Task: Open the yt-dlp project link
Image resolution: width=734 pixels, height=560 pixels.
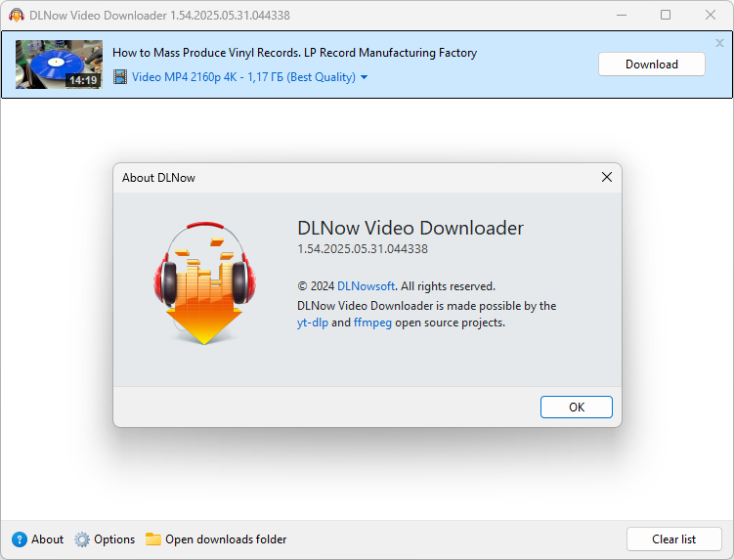Action: pos(313,323)
